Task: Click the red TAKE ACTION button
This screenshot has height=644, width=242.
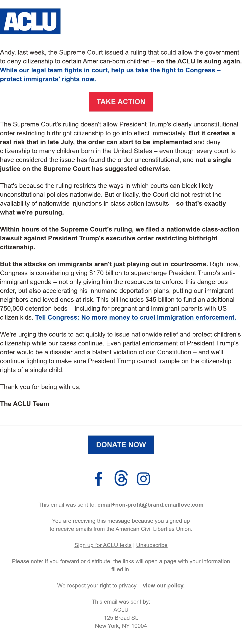Action: pyautogui.click(x=121, y=102)
